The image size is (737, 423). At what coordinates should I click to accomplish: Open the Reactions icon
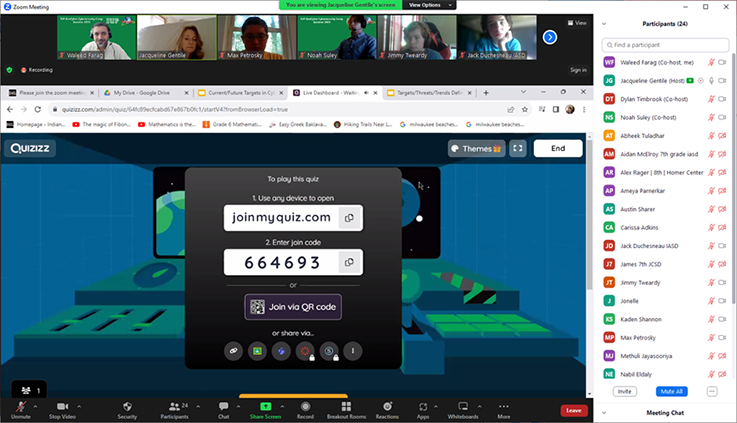coord(387,406)
